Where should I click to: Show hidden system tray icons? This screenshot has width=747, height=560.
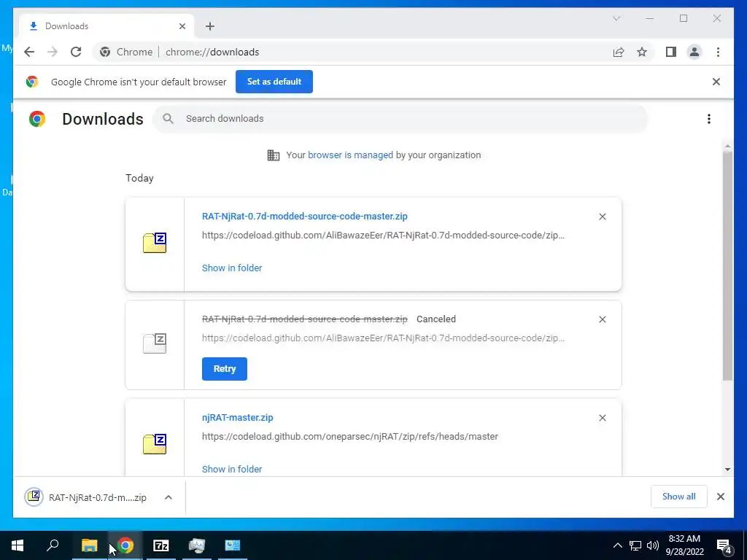coord(617,545)
